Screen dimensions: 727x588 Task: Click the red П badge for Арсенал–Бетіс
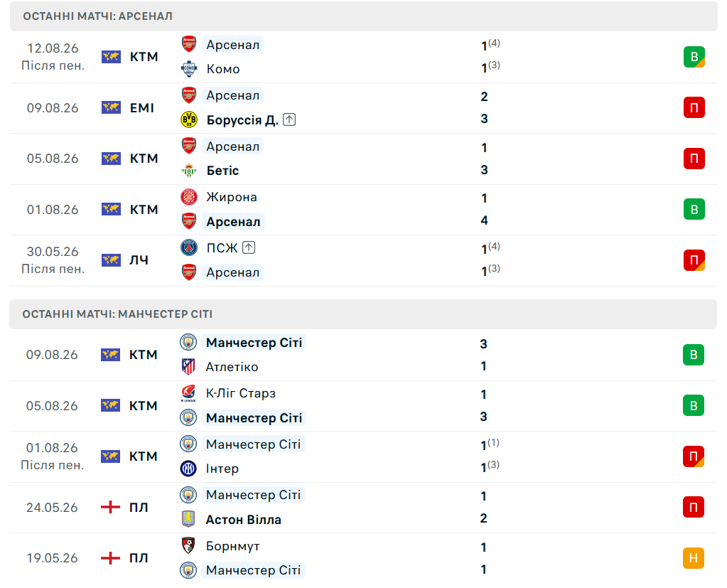tap(694, 158)
